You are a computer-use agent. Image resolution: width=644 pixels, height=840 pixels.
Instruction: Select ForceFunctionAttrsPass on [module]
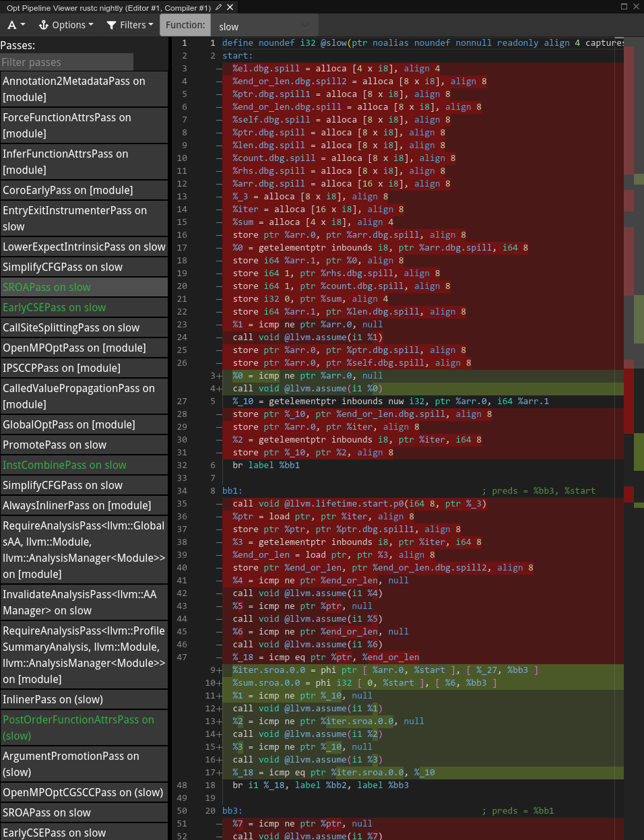point(84,125)
